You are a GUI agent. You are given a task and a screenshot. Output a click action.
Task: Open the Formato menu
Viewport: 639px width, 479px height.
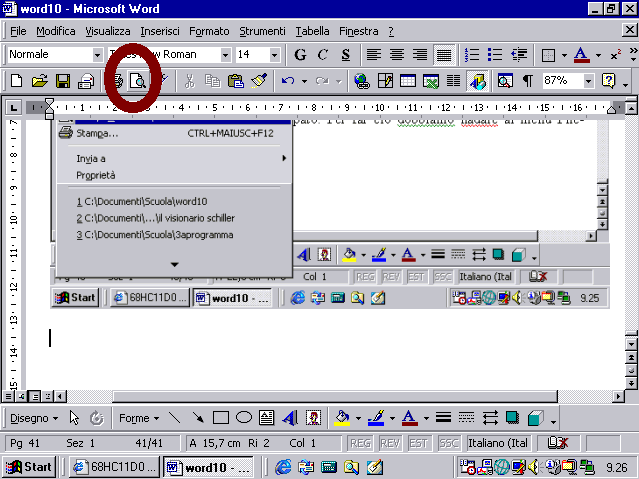pyautogui.click(x=209, y=31)
